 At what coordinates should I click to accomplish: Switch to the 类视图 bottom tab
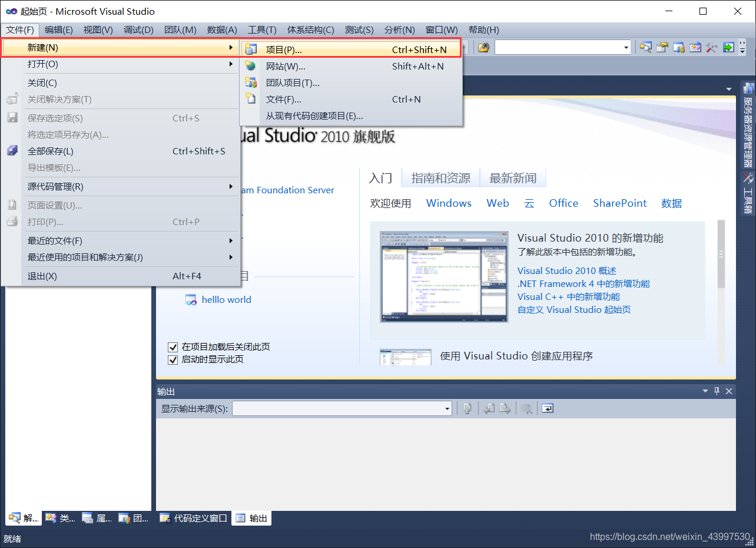[x=61, y=519]
